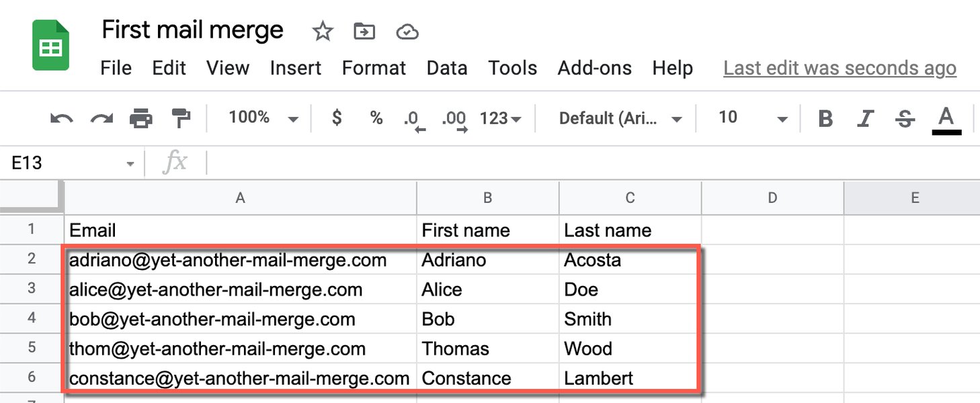This screenshot has height=403, width=980.
Task: Open the File menu
Action: click(x=116, y=68)
